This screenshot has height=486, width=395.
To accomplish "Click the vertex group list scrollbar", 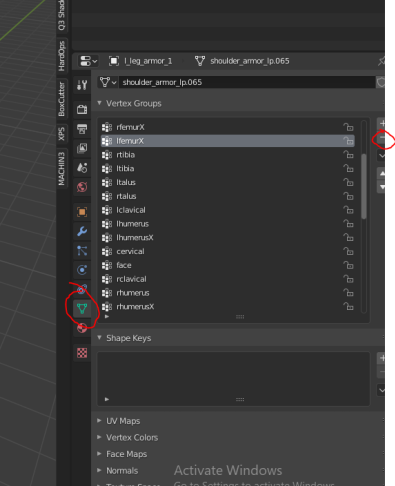I will point(364,186).
